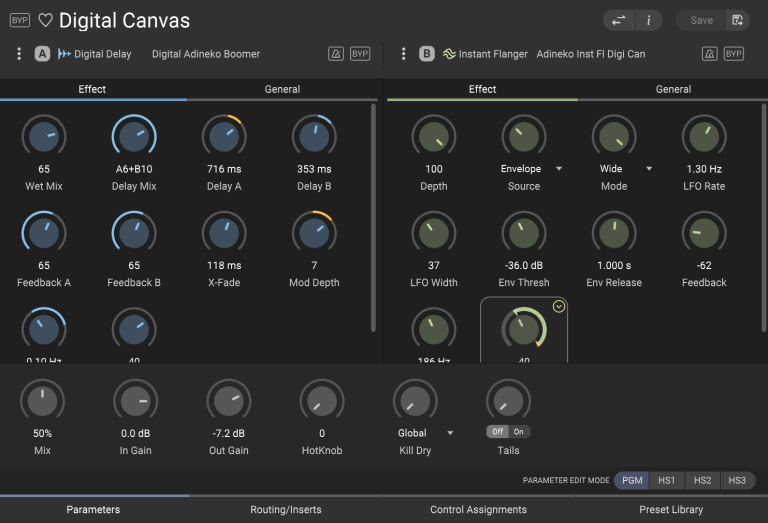Open the Control Assignments bottom tab
Viewport: 768px width, 523px height.
[479, 509]
